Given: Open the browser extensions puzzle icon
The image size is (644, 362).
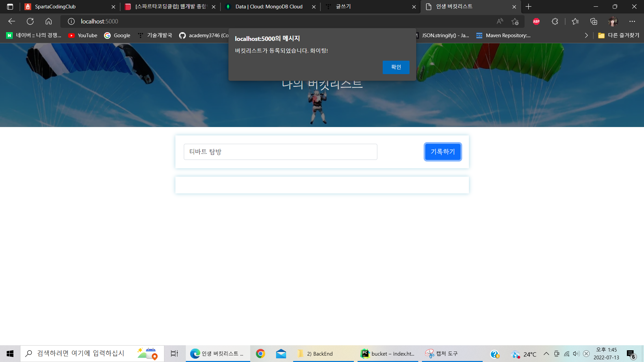Looking at the screenshot, I should coord(555,21).
